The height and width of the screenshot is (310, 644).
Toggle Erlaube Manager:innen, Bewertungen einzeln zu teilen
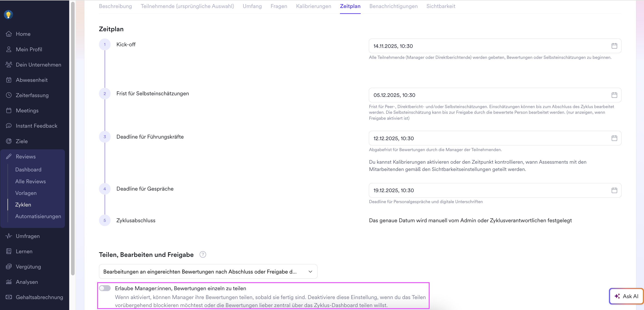point(105,288)
